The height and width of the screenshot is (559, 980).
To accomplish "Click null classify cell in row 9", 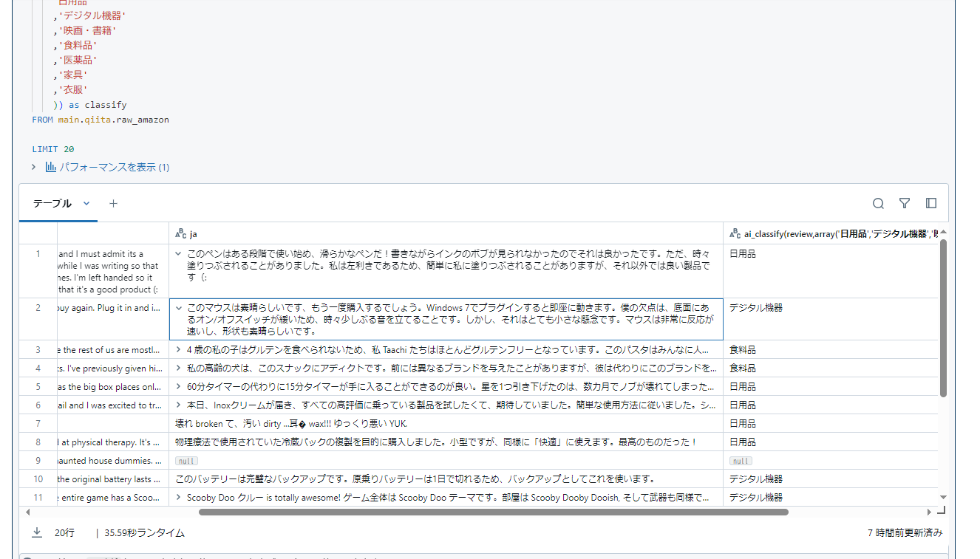I will pos(831,460).
